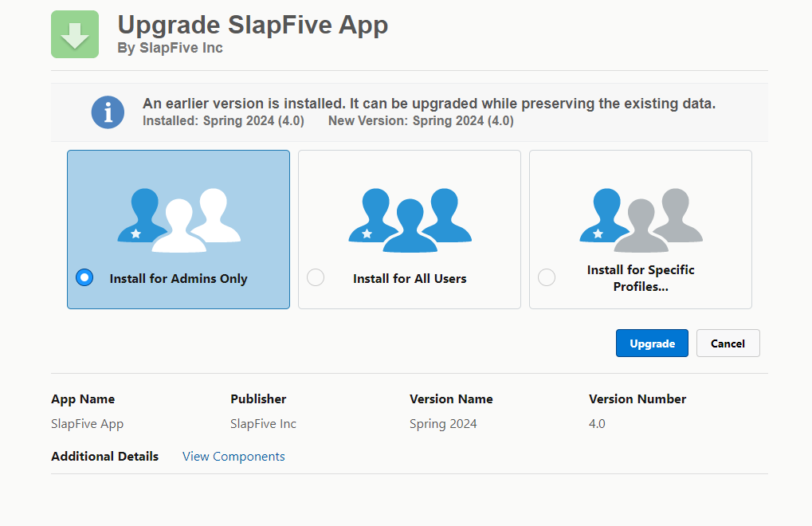The image size is (812, 526).
Task: Click the Install for Admins Only label
Action: [x=178, y=279]
